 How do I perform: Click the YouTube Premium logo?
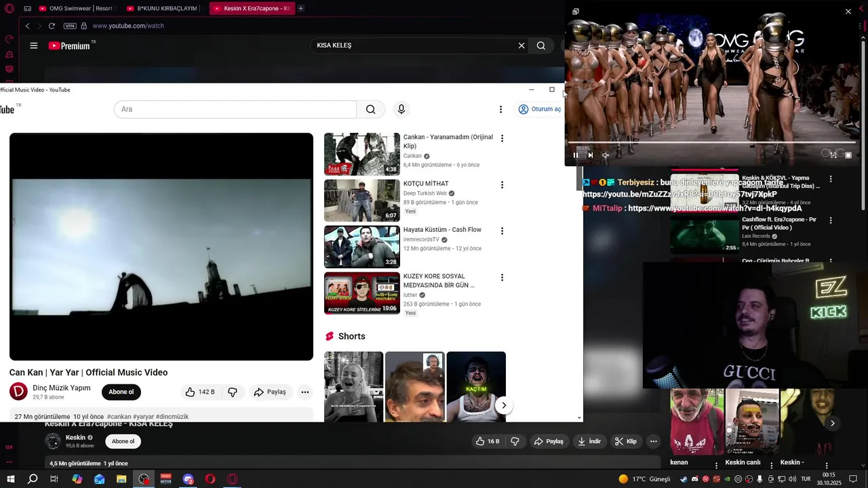click(x=69, y=45)
